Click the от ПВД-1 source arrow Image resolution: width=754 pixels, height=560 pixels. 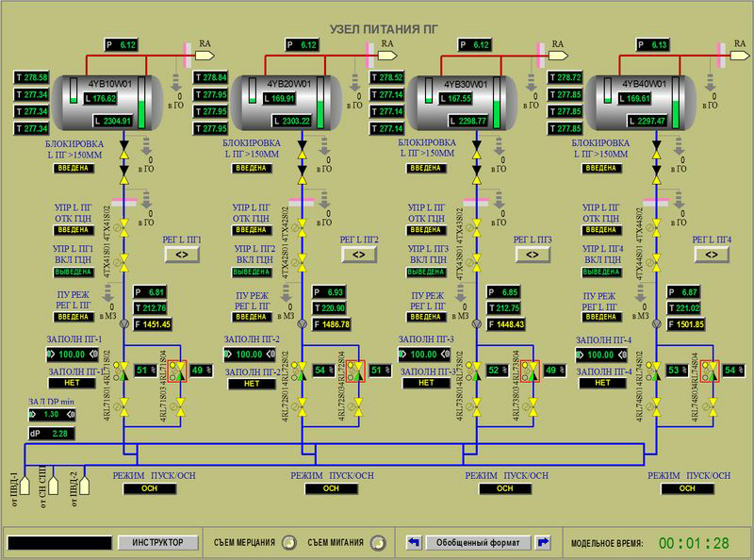click(25, 486)
